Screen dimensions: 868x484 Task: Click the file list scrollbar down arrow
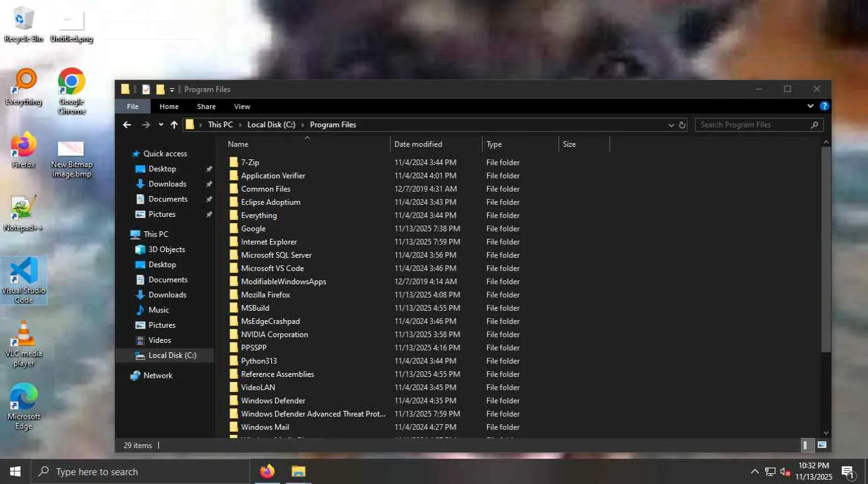coord(826,433)
